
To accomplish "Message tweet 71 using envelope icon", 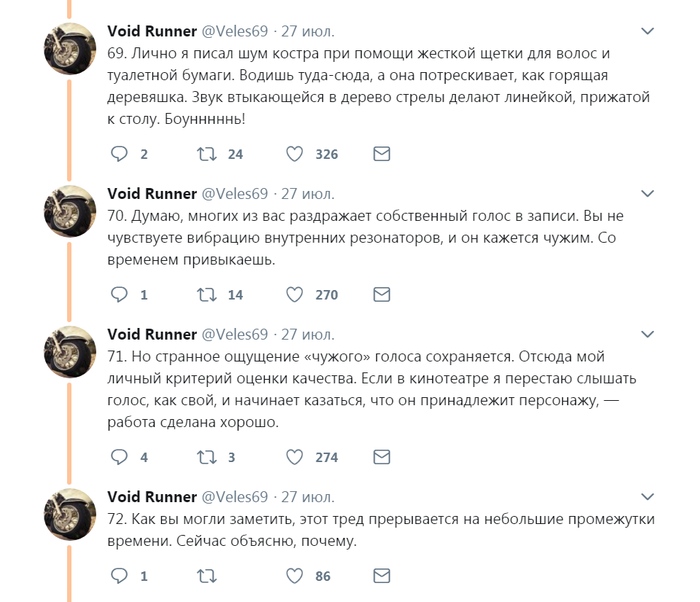I will click(381, 457).
